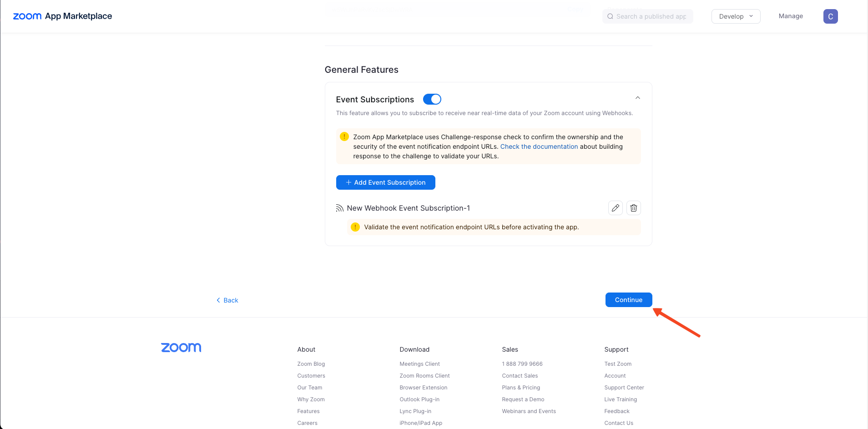Open the Develop dropdown
868x429 pixels.
click(736, 16)
